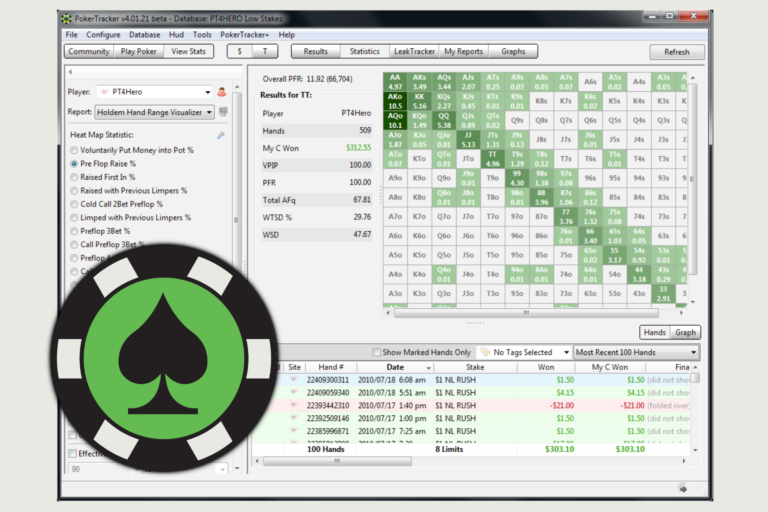Click the player profile icon beside PT4Hero
Screen dimensions: 768x512
[x=221, y=92]
